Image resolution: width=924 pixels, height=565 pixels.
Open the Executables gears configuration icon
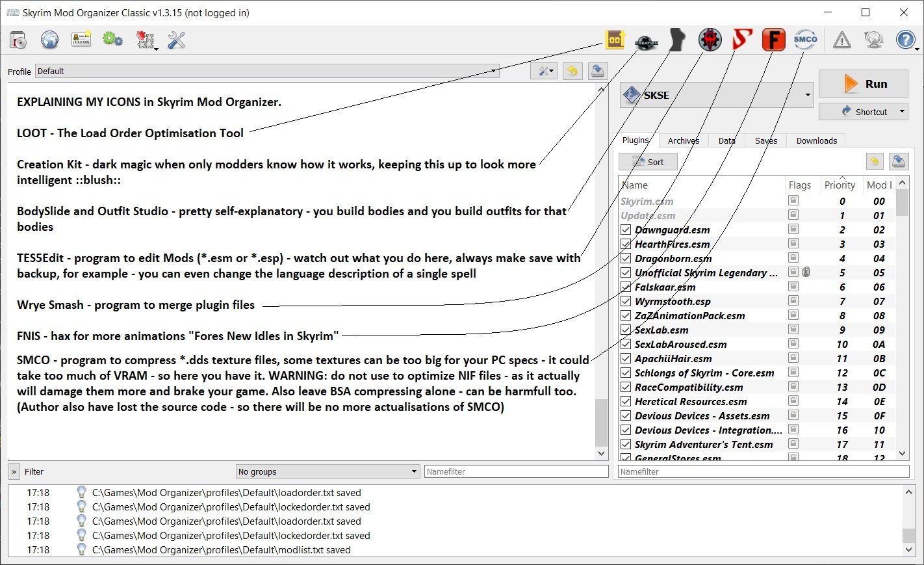pos(112,40)
